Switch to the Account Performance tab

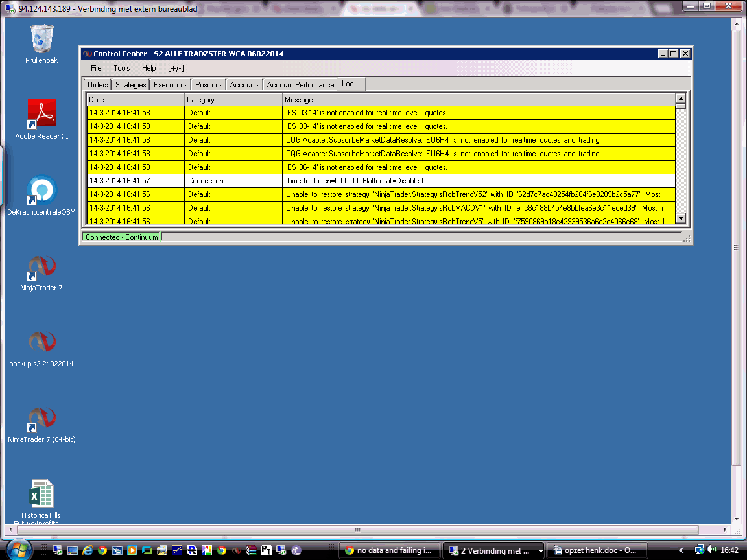(300, 85)
